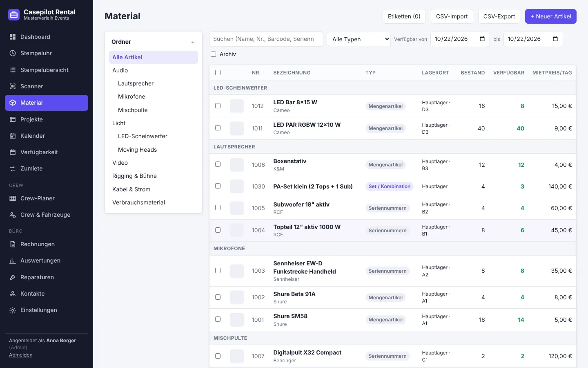Open calendar picker for bis date
588x368 pixels.
[555, 39]
